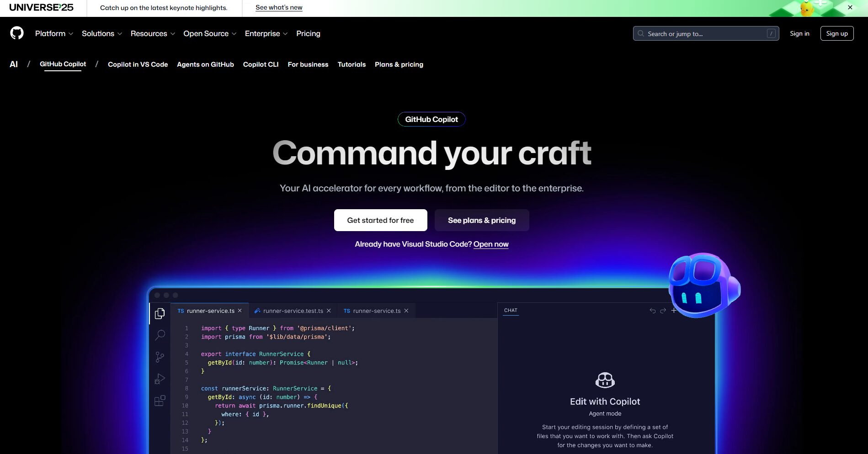Select the Search icon in the editor sidebar
Image resolution: width=868 pixels, height=454 pixels.
point(160,335)
